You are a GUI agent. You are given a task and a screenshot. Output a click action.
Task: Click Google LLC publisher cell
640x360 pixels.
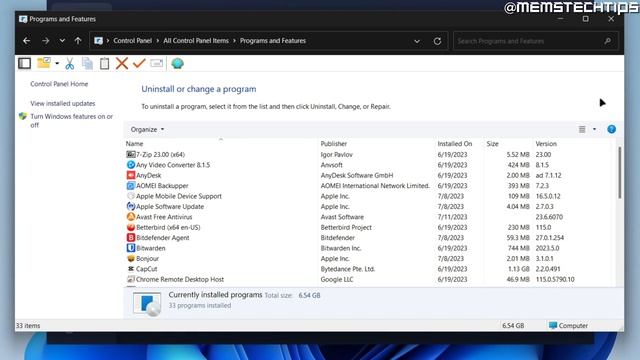coord(337,280)
